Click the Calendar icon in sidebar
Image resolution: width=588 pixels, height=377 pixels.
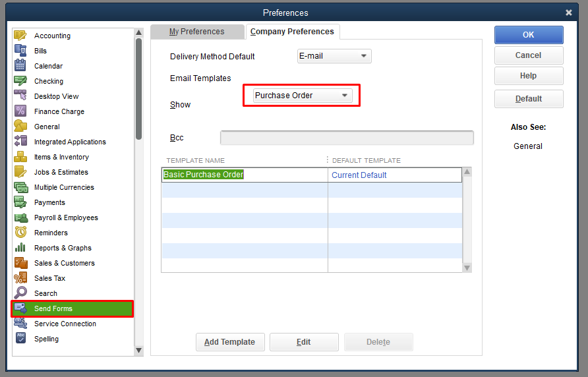pos(20,65)
